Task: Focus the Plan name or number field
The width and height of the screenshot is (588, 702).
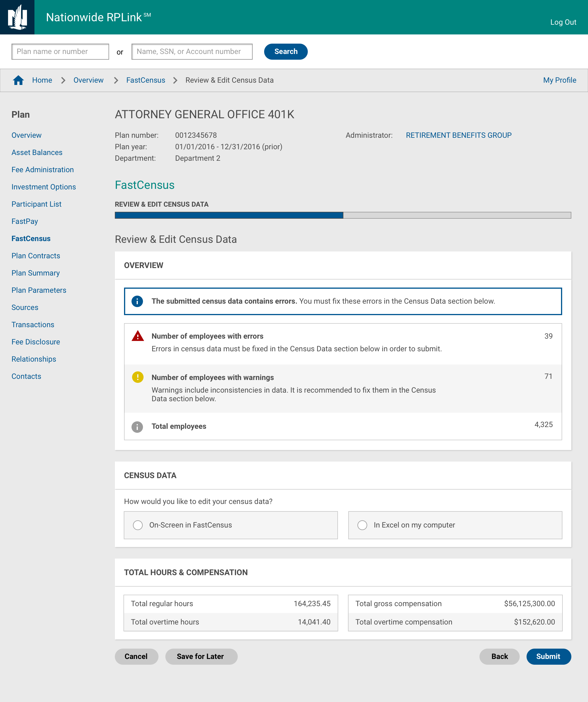Action: click(60, 52)
